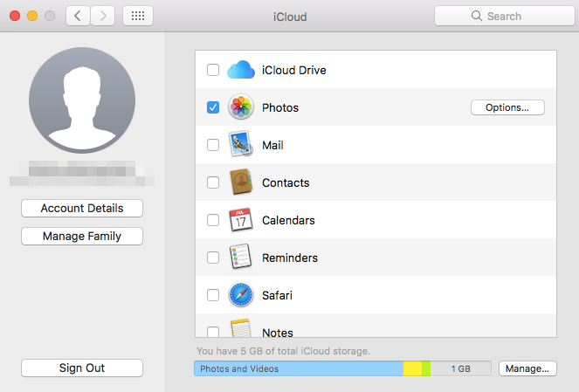Toggle the Notes checkbox
Viewport: 579px width, 392px height.
[213, 332]
